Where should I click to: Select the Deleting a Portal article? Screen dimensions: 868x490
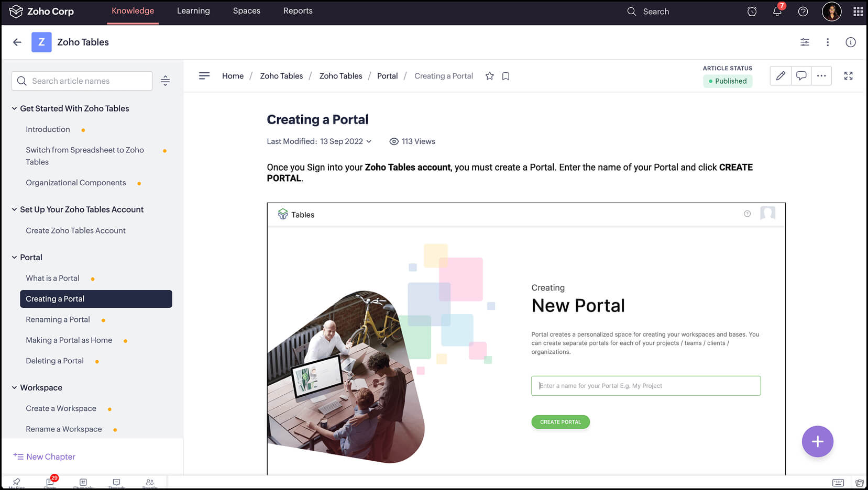(54, 361)
